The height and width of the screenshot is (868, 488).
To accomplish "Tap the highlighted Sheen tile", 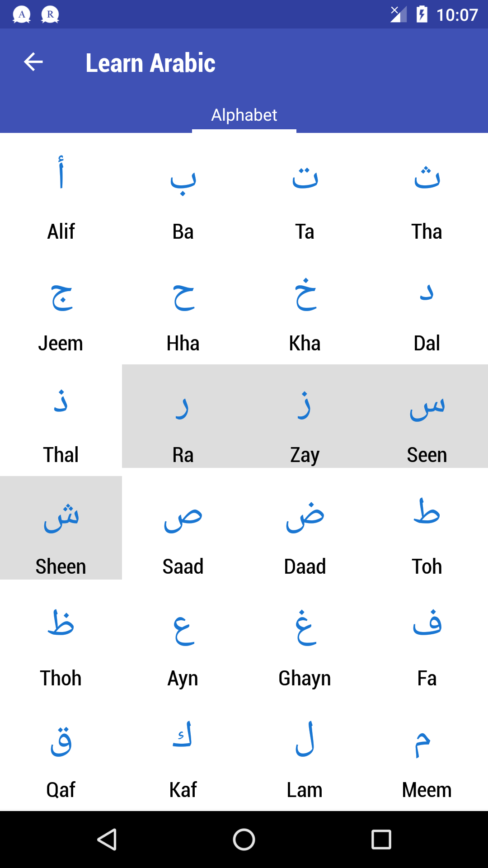I will point(61,528).
